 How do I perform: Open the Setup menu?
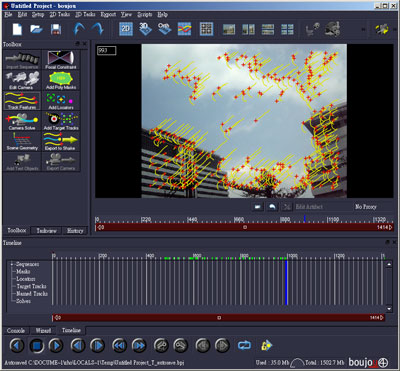coord(38,15)
